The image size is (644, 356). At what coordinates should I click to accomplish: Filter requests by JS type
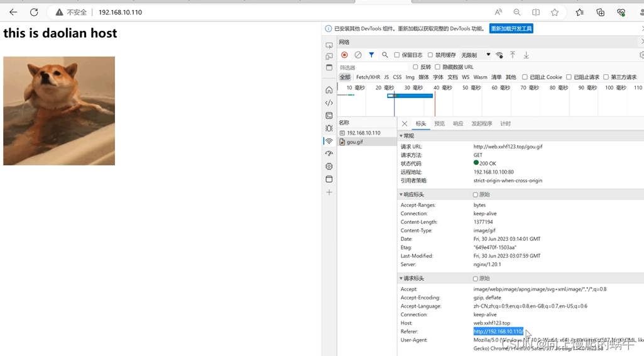(x=386, y=77)
